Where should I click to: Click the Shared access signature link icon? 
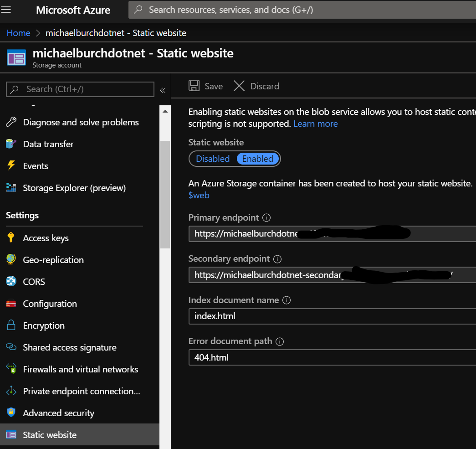(x=11, y=347)
